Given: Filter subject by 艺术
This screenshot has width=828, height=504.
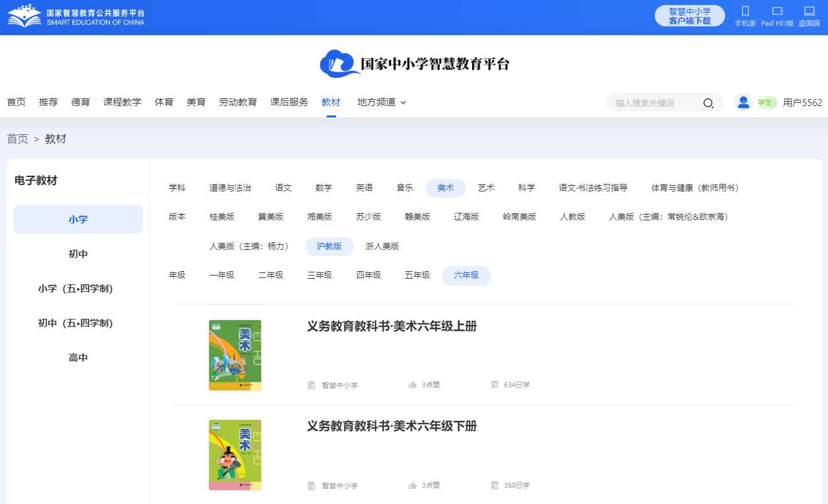Looking at the screenshot, I should coord(487,188).
